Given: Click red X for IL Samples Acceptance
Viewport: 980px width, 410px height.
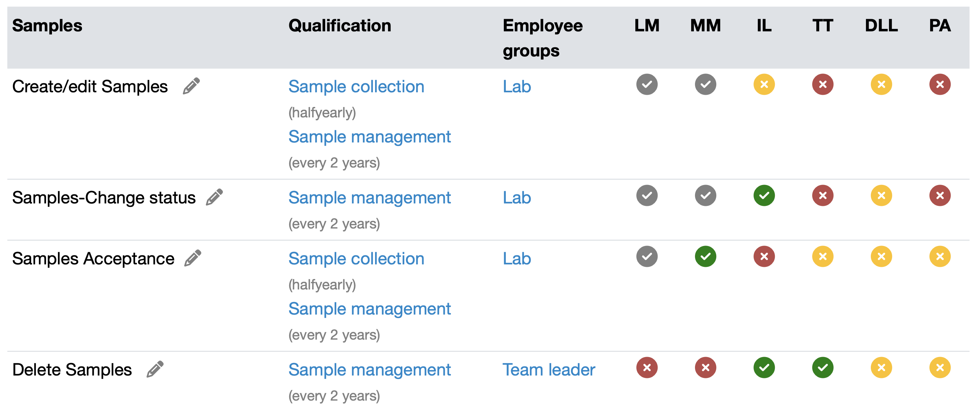Looking at the screenshot, I should pos(764,256).
